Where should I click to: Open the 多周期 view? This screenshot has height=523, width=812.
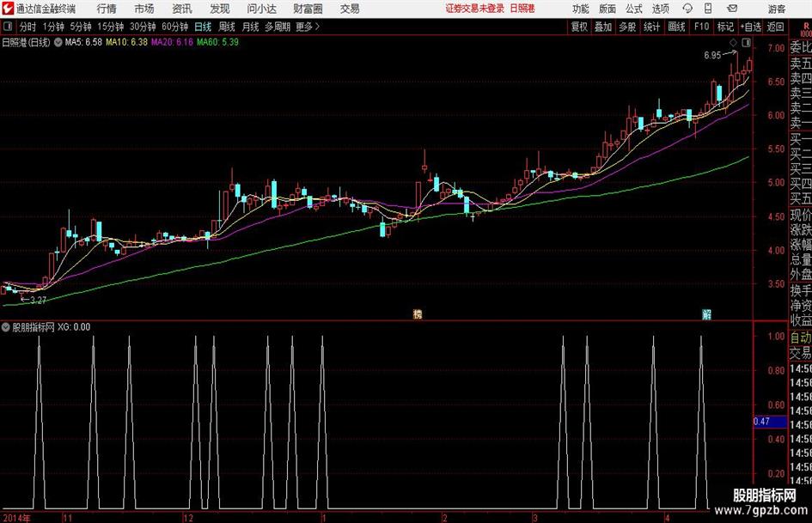[x=278, y=27]
